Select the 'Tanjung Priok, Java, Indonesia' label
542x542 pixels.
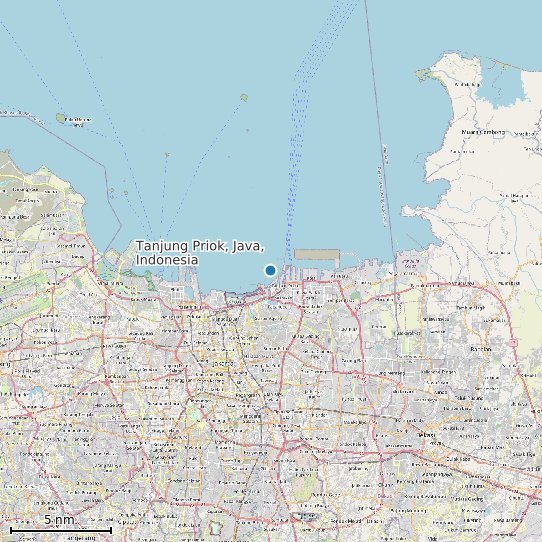[x=200, y=253]
